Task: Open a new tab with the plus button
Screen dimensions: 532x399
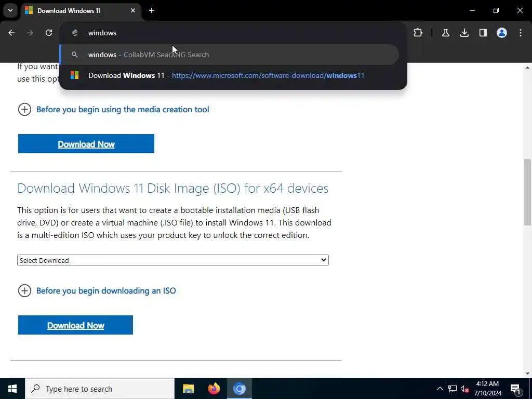Action: (x=152, y=10)
